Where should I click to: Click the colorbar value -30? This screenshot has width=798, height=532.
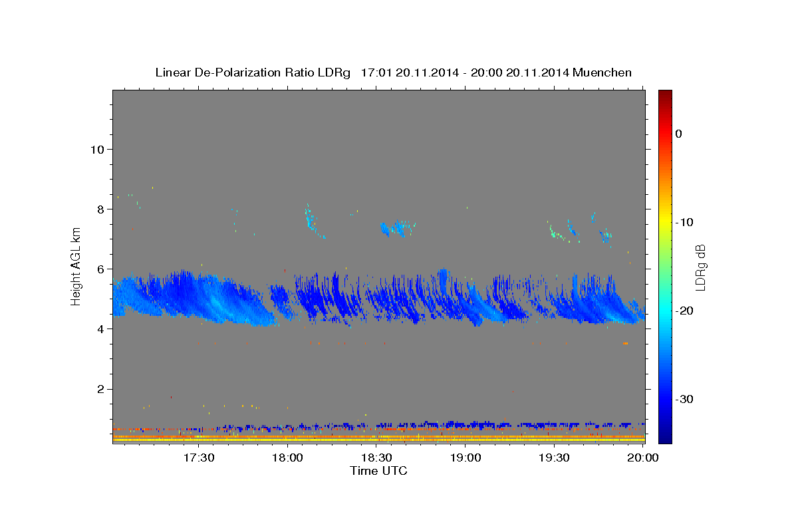tap(684, 399)
